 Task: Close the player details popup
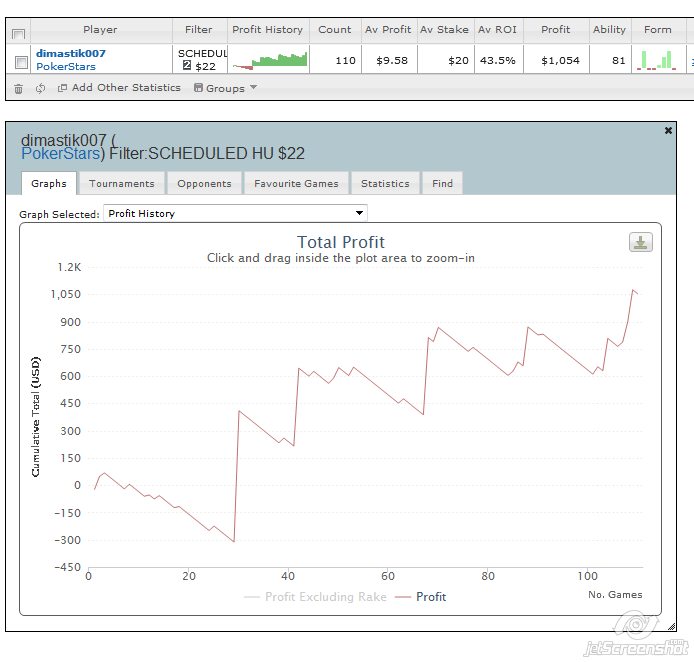click(x=669, y=130)
